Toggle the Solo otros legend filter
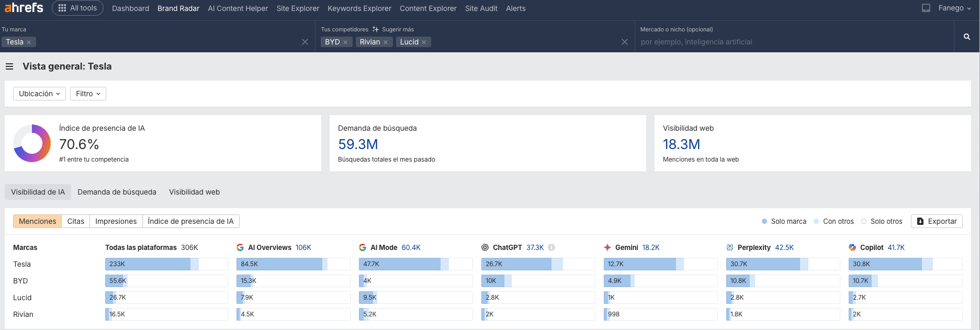 882,221
